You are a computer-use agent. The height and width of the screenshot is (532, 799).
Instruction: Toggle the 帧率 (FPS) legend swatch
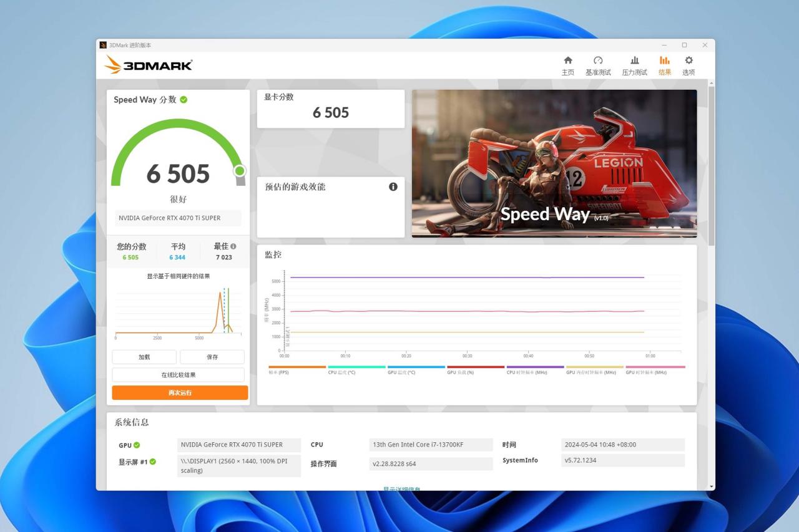297,367
